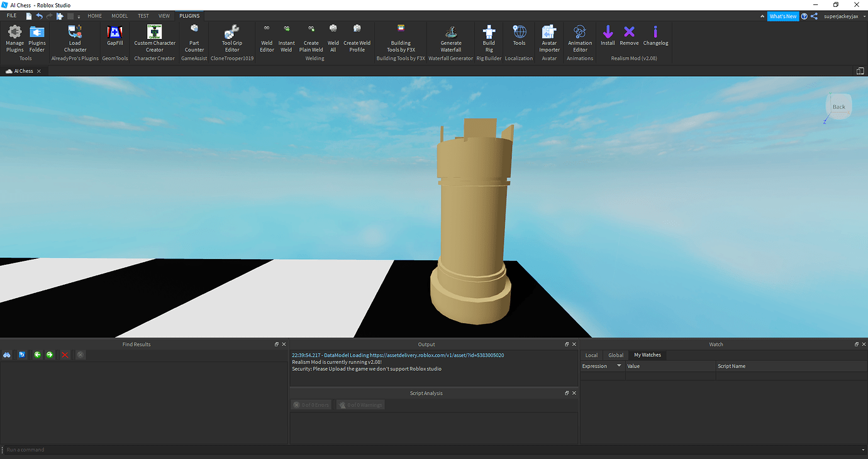Open the Localization Tools
868x459 pixels.
[519, 39]
